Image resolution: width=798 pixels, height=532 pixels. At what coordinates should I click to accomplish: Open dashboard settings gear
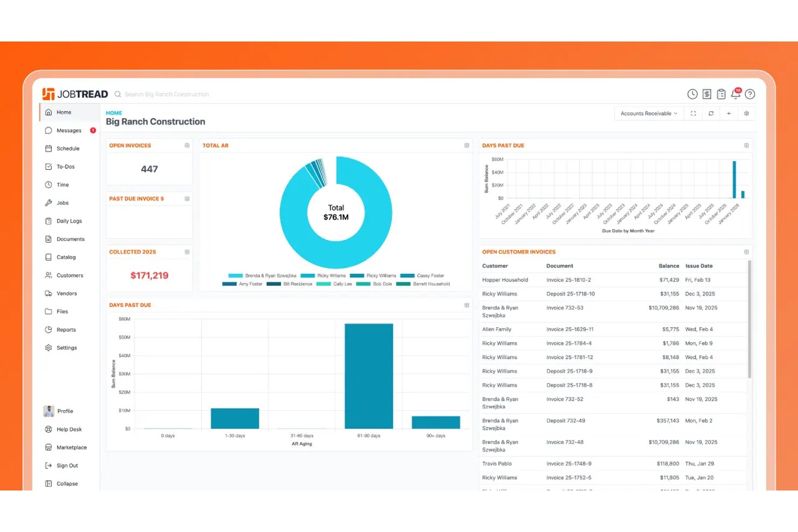click(x=746, y=113)
